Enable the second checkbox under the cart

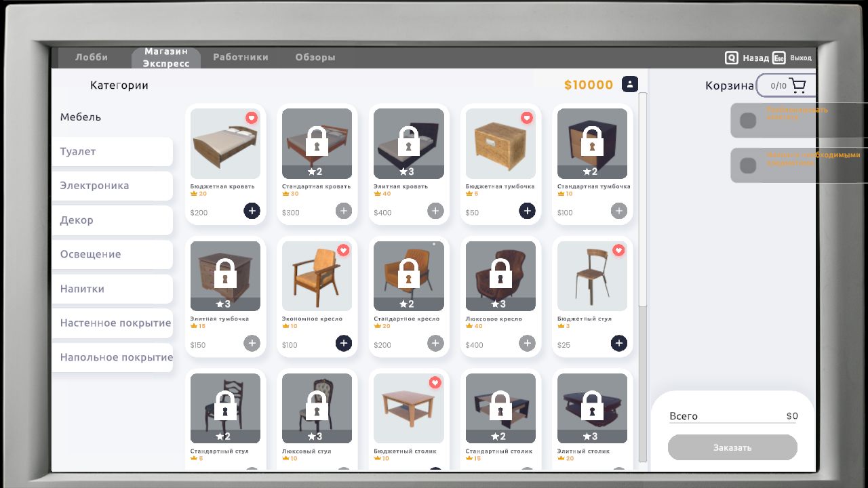coord(748,165)
